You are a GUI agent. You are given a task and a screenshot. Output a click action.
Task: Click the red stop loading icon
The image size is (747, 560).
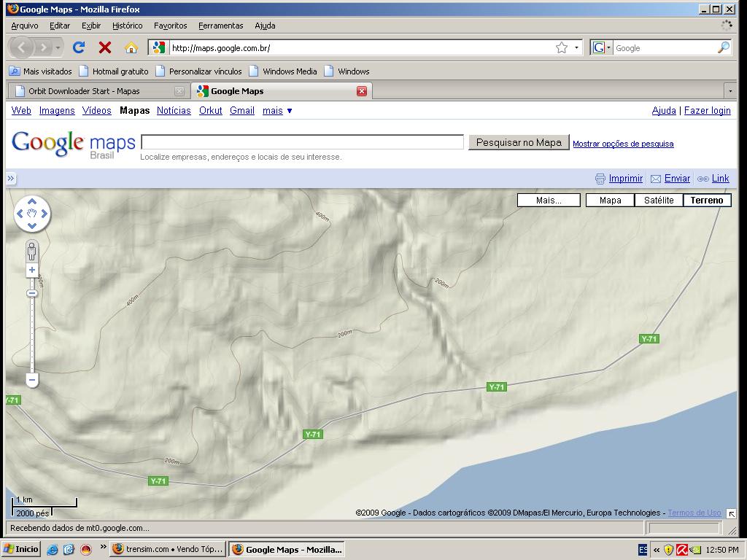tap(105, 47)
